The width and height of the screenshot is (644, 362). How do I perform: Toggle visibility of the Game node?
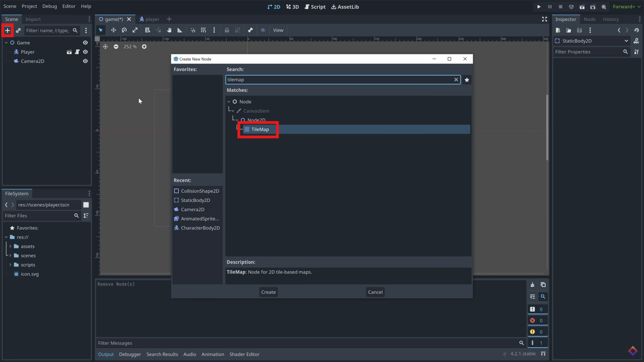coord(85,43)
